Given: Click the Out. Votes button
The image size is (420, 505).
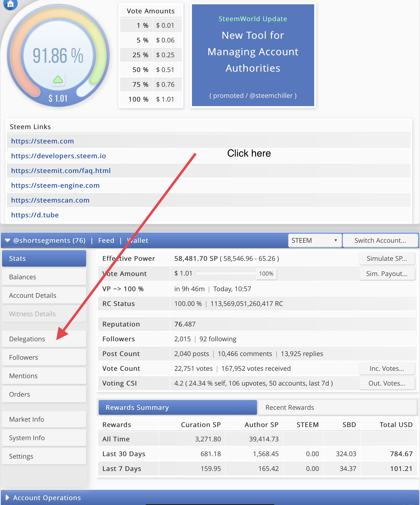Looking at the screenshot, I should click(x=387, y=383).
